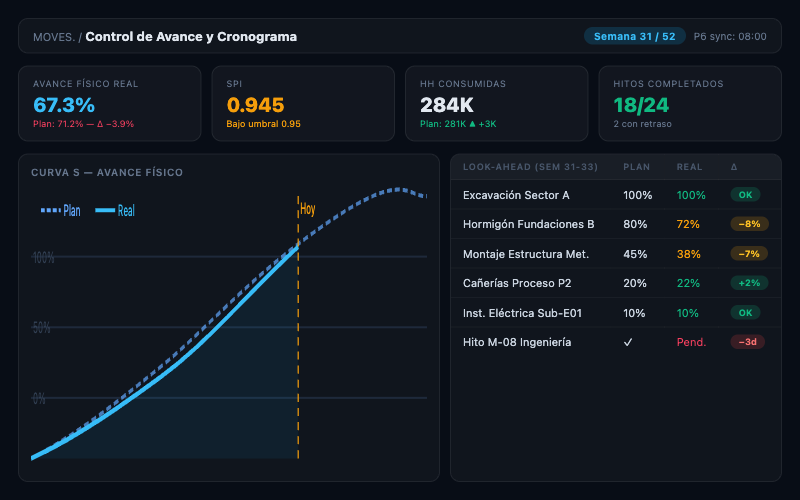
Task: Click the −3d delay badge for Hito M-08
Action: 748,342
